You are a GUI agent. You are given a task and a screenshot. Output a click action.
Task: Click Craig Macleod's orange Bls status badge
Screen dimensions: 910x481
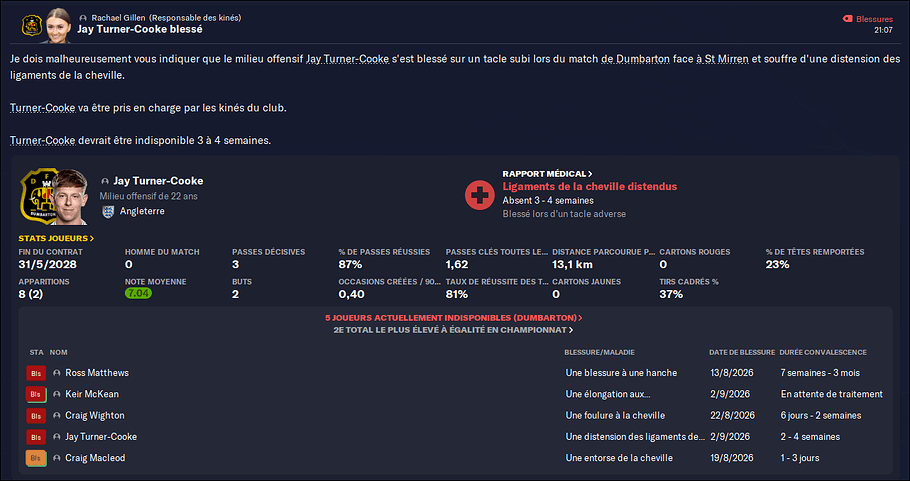click(36, 458)
